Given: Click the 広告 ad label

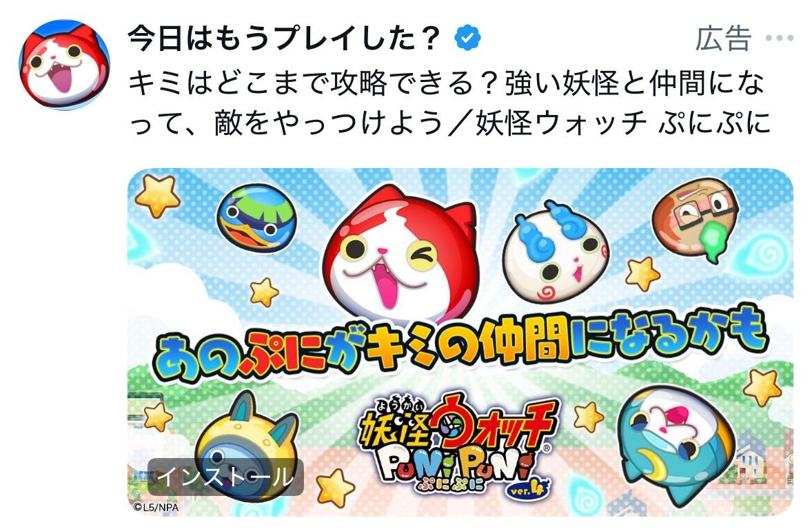Looking at the screenshot, I should coord(723,38).
